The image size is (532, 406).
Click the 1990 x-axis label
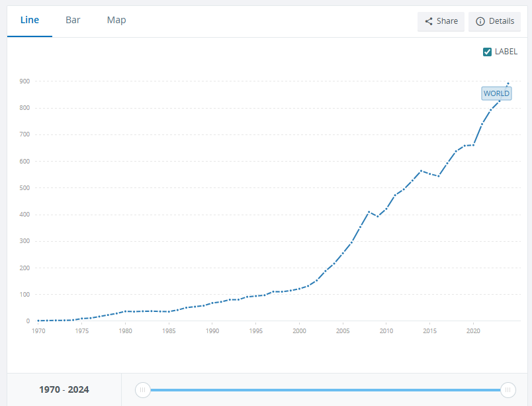coord(212,331)
